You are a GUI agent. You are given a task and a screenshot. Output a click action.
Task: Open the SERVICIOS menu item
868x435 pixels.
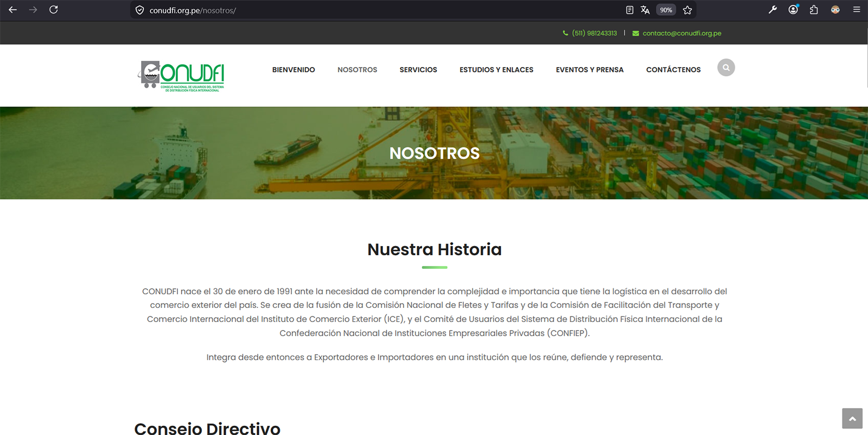[x=418, y=70]
